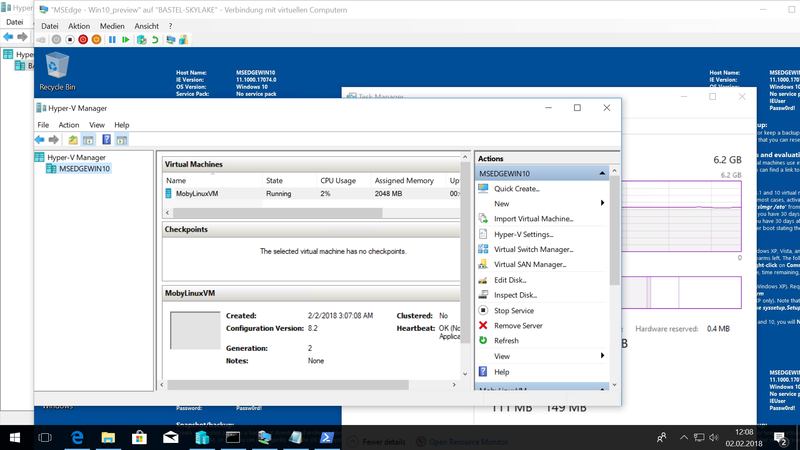Launch Microsoft Edge from taskbar
Screen dimensions: 800x450
coord(77,438)
